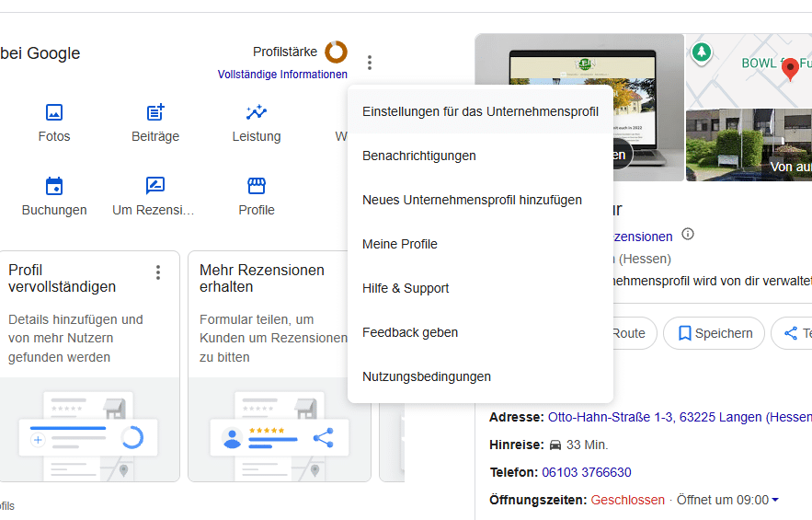Open the Profil vervollständigen card

(89, 366)
